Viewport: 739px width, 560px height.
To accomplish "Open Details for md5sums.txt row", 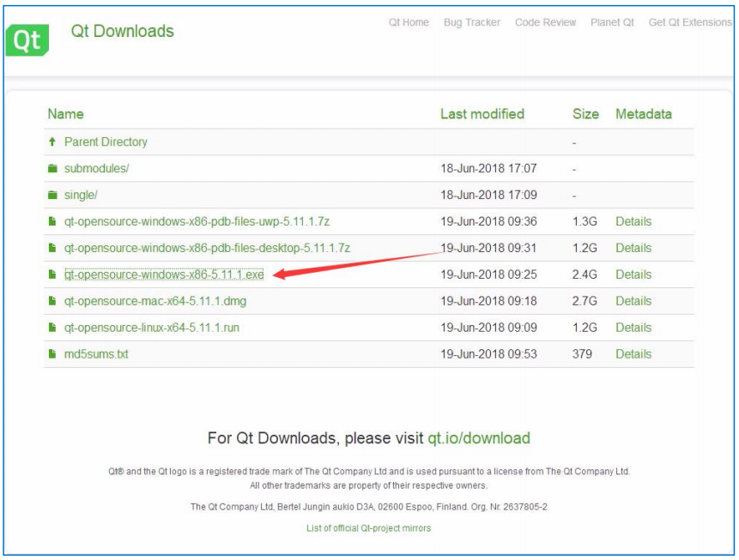I will pos(633,353).
